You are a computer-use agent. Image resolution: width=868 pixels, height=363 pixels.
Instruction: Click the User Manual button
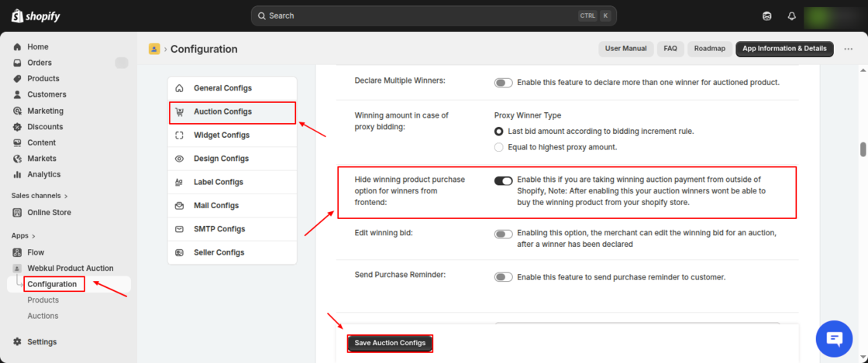tap(626, 49)
